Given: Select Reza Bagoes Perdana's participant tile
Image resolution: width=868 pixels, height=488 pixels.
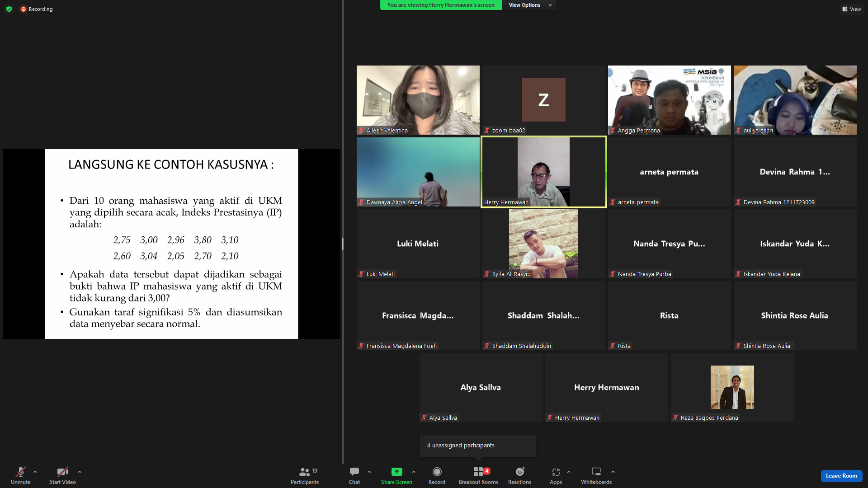Looking at the screenshot, I should (732, 387).
